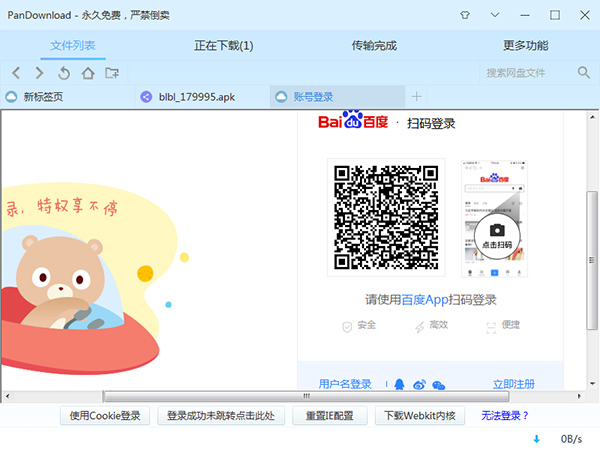Click the camera 点击扫码 circle
Screen dimensions: 600x450
497,235
